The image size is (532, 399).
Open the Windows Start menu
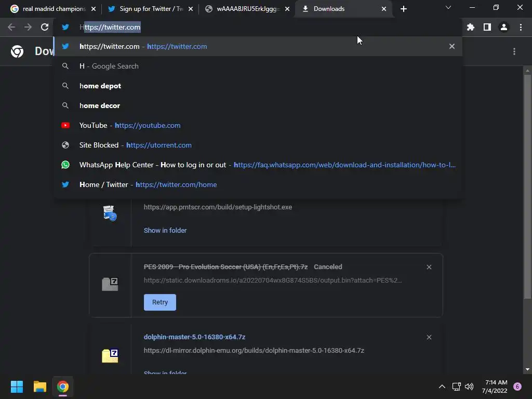tap(17, 387)
